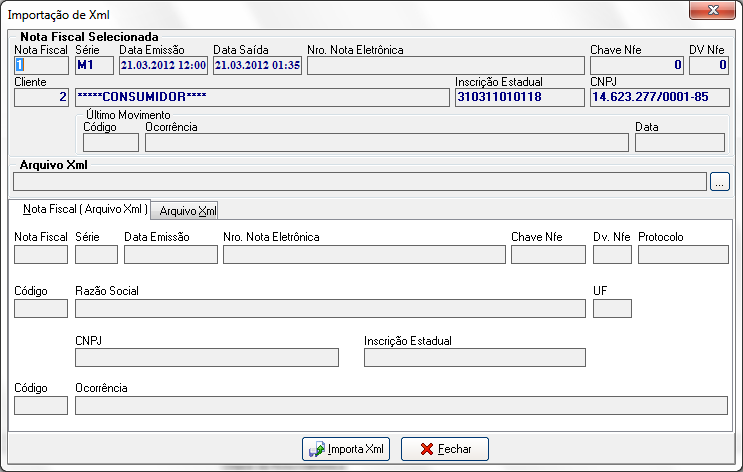Click the Último Movimento Data field

click(680, 142)
